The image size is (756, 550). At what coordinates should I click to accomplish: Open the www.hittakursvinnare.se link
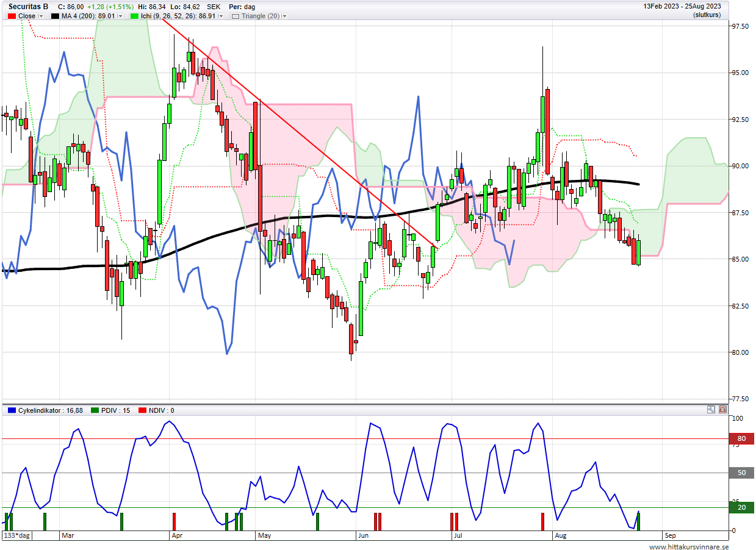(x=689, y=546)
